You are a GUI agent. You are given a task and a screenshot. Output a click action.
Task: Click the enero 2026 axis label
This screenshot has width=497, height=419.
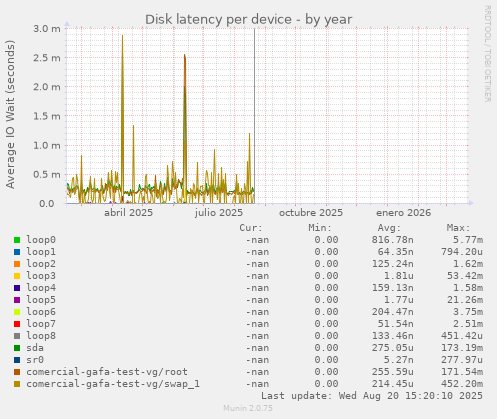(403, 213)
